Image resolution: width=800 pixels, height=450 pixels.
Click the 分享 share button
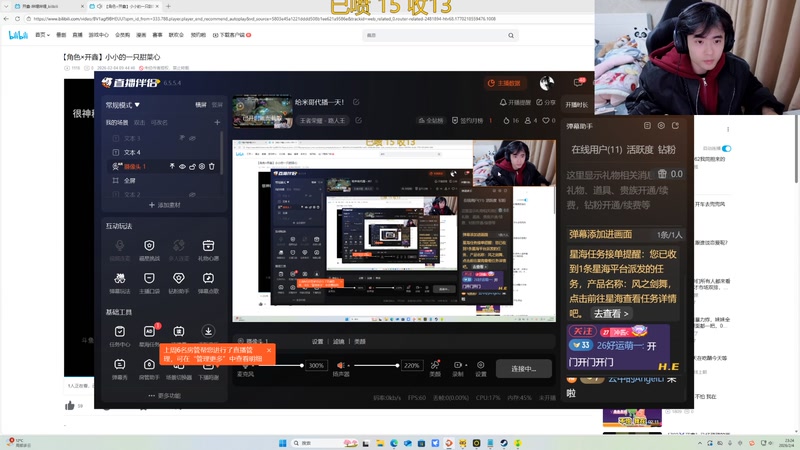click(x=546, y=102)
